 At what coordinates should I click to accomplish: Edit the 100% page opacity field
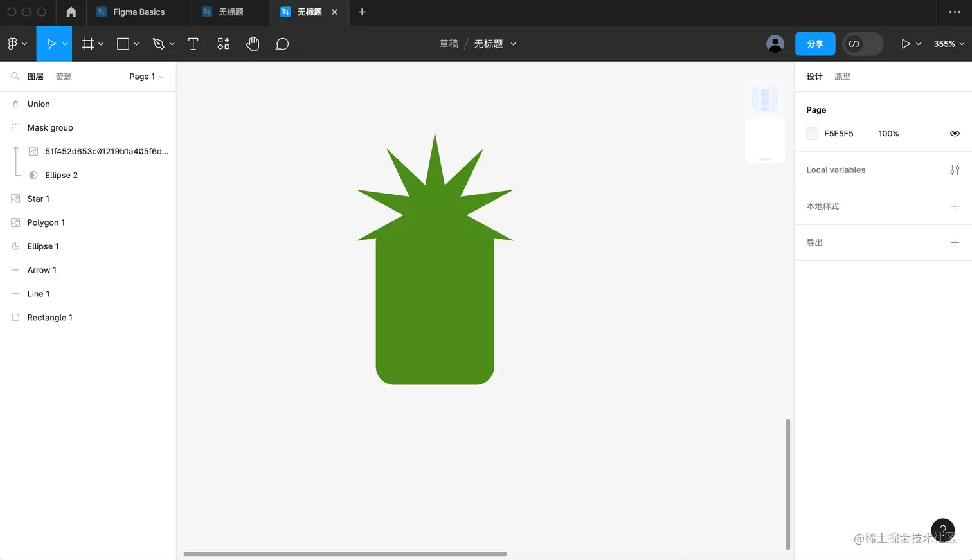888,134
